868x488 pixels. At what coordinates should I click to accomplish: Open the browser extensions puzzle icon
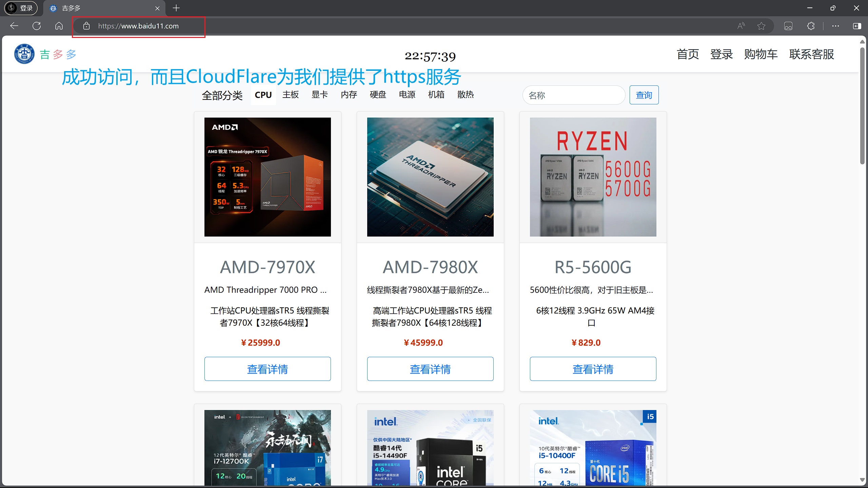pos(811,26)
